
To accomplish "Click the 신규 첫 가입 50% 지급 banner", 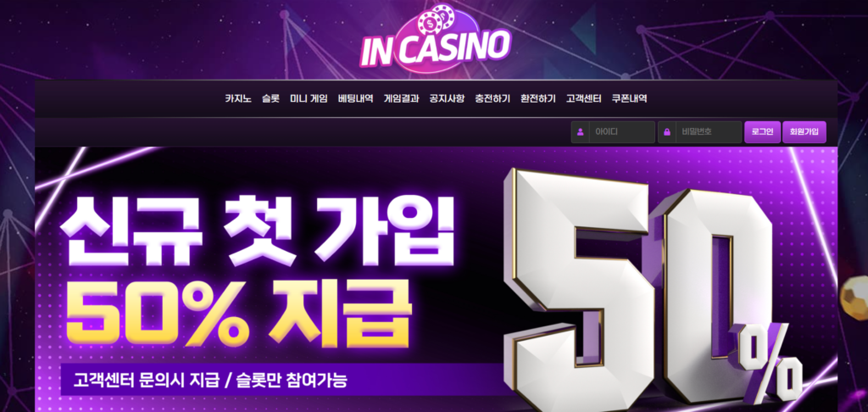I will pyautogui.click(x=437, y=279).
